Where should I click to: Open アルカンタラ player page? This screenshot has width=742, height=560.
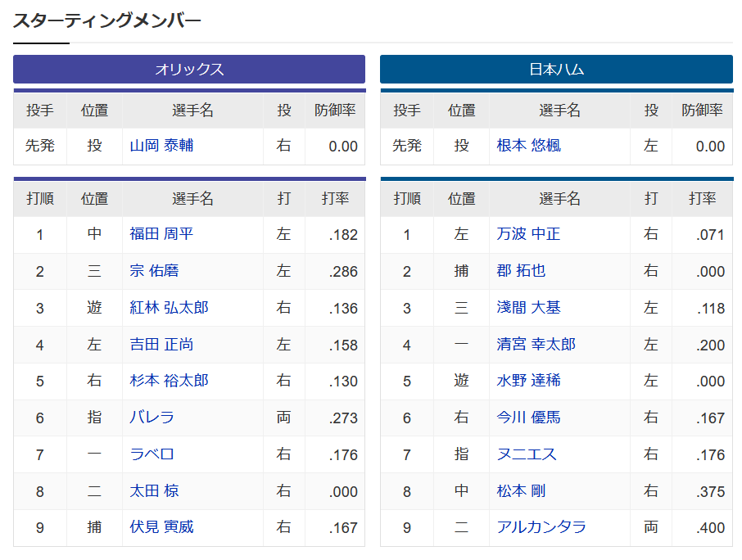point(541,527)
